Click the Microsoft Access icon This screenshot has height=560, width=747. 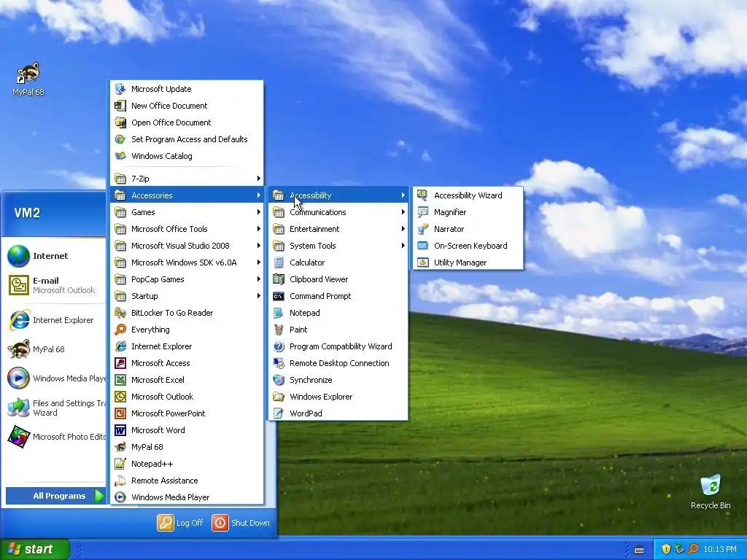tap(120, 363)
